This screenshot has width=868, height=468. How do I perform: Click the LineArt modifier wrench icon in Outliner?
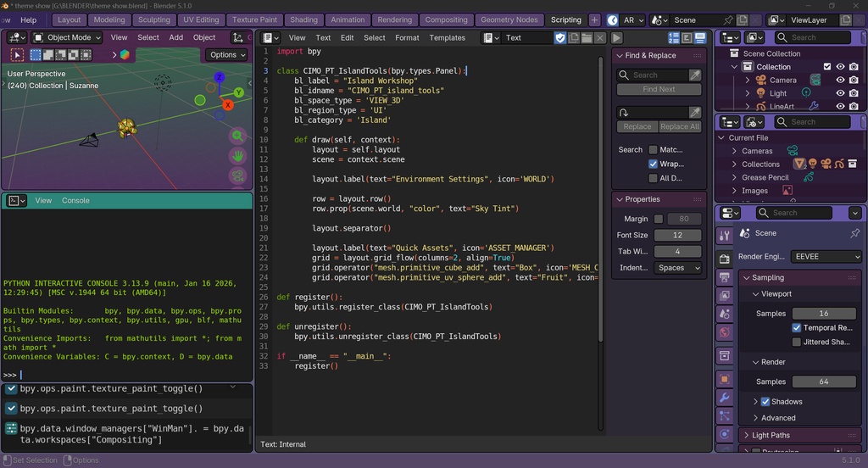(813, 106)
